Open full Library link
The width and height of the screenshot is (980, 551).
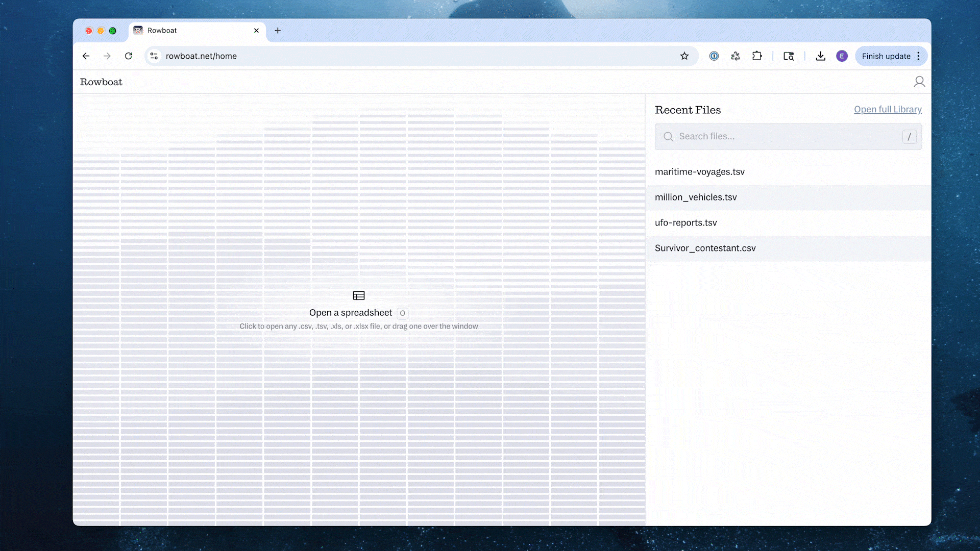click(x=888, y=109)
